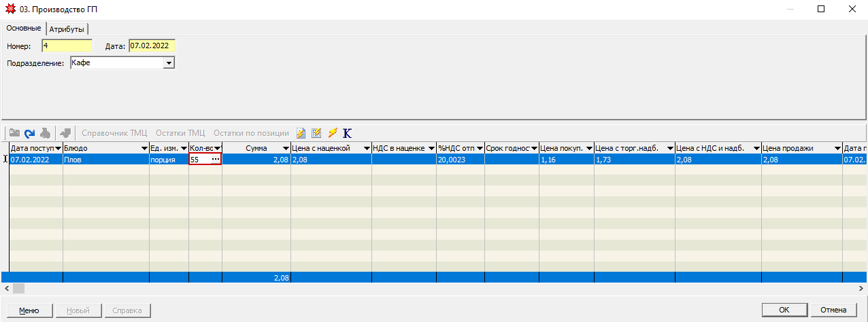Open the Меню button
The height and width of the screenshot is (322, 868).
(29, 310)
